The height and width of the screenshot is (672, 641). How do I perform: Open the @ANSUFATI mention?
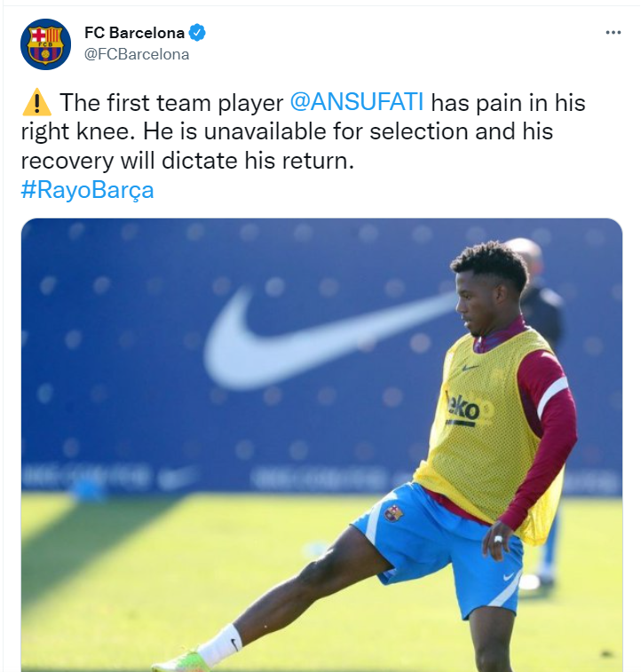point(359,102)
